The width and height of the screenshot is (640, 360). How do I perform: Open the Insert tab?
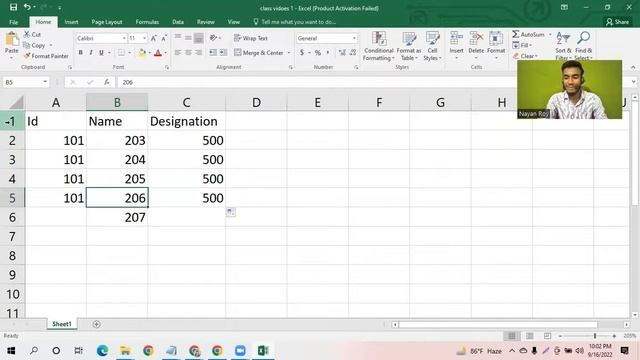[71, 22]
